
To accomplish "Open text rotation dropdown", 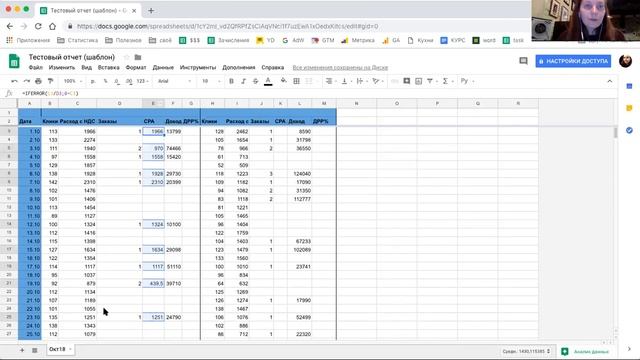I will (377, 81).
